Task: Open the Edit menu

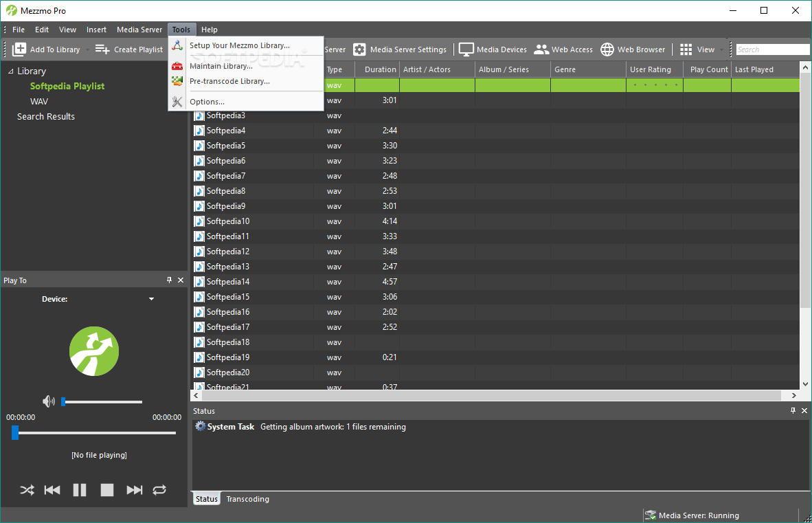Action: point(41,30)
